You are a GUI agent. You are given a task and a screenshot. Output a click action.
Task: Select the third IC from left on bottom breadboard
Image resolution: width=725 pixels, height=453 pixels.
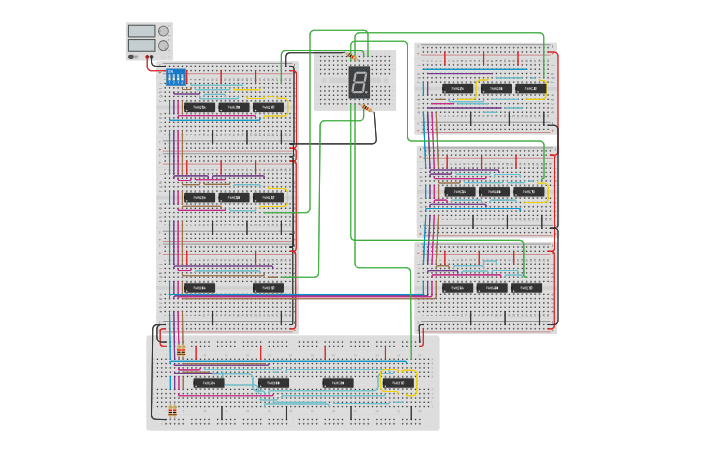coord(337,383)
